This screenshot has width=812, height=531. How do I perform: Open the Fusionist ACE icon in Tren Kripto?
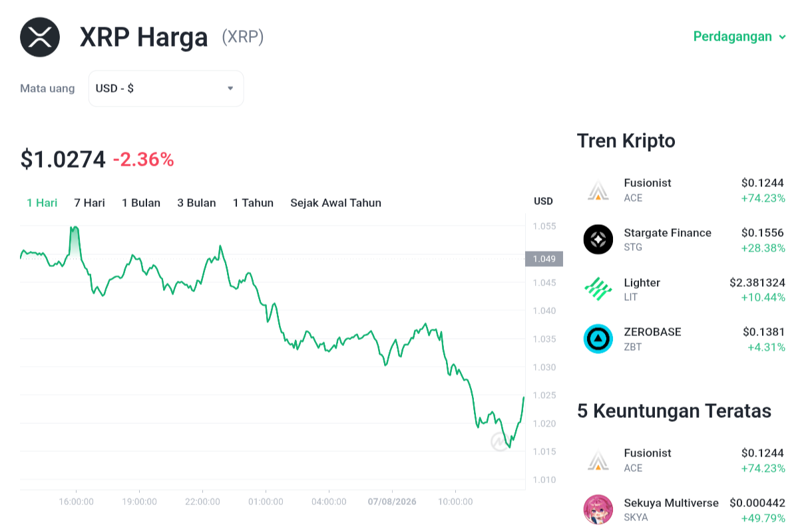pos(598,190)
